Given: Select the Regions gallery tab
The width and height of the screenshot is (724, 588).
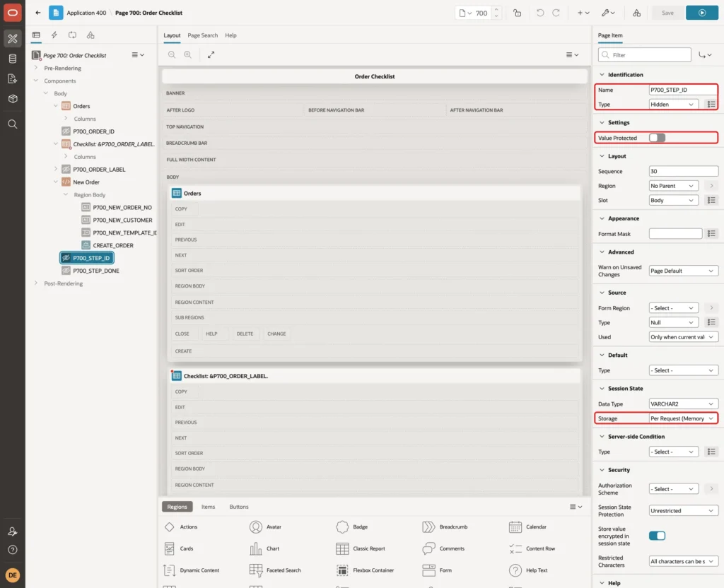Looking at the screenshot, I should coord(177,507).
